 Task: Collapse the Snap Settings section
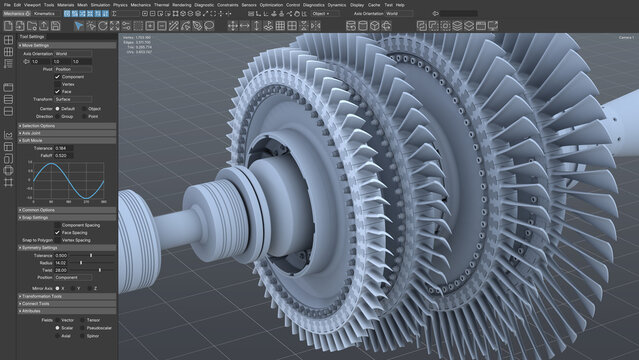pos(67,218)
